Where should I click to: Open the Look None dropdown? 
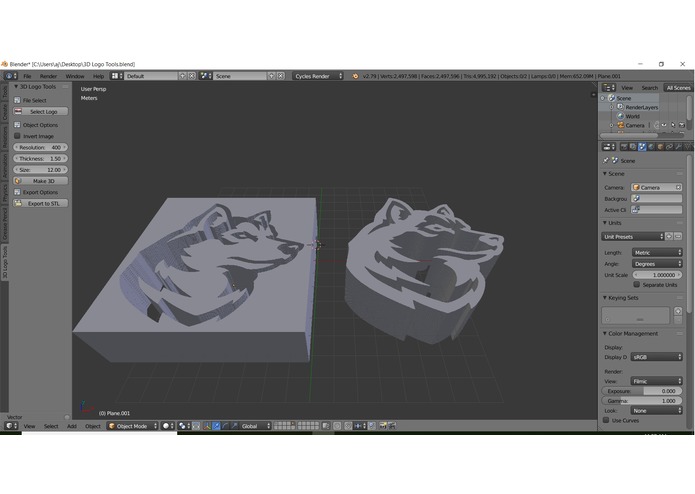click(x=656, y=411)
